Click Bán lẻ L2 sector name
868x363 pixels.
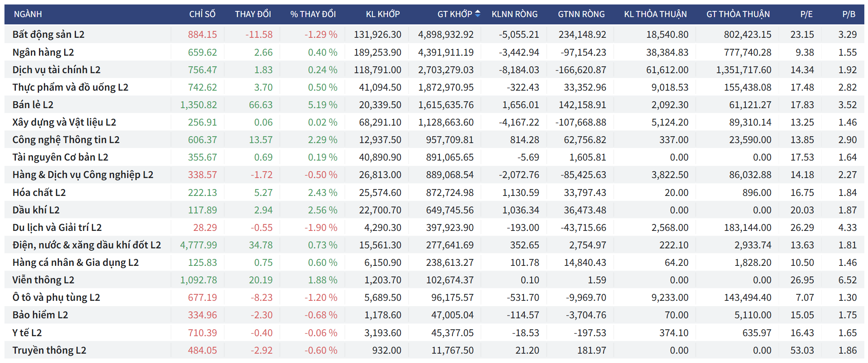pos(32,105)
